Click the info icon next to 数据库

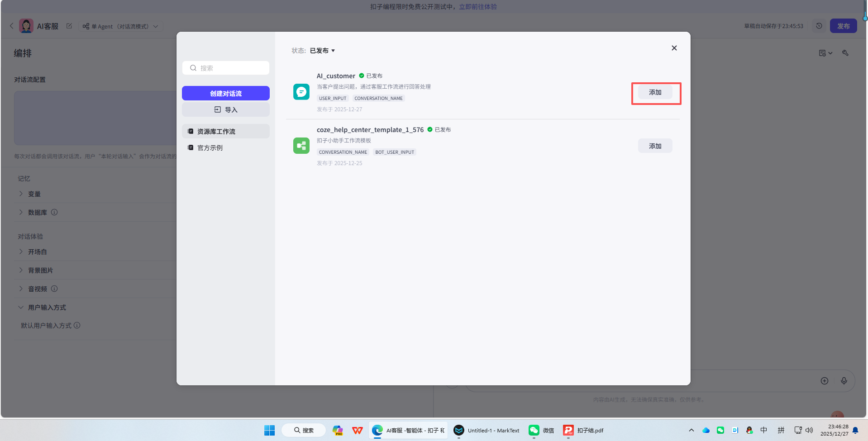(x=54, y=212)
